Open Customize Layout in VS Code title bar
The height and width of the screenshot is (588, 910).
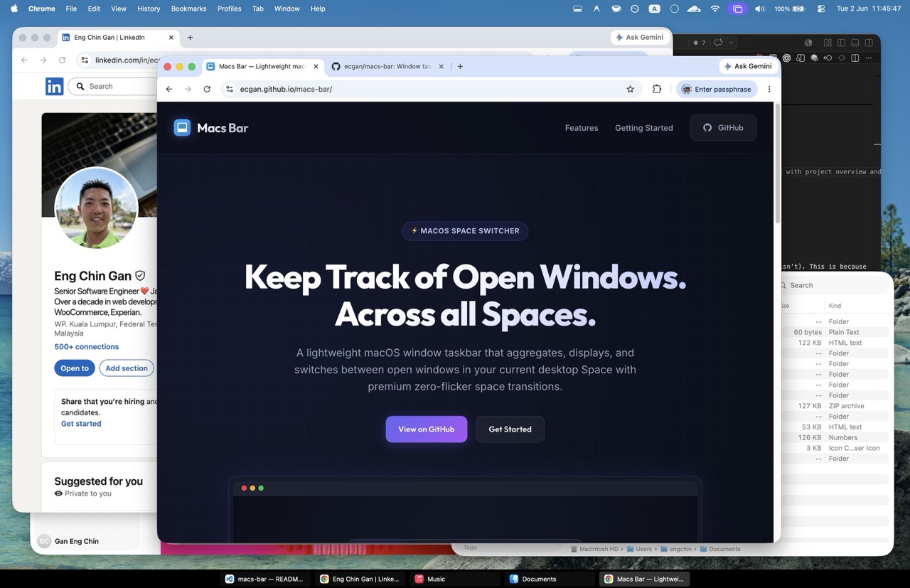[x=828, y=43]
